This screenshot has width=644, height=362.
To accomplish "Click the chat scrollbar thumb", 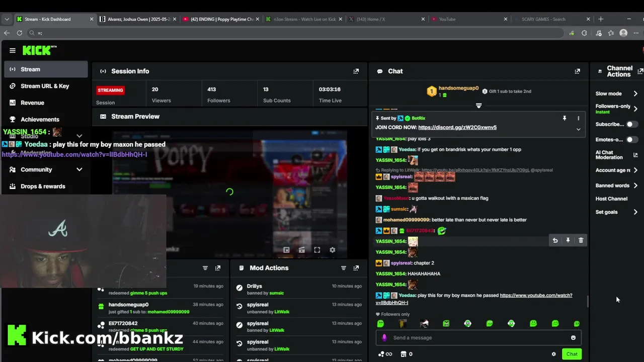I will pyautogui.click(x=587, y=302).
